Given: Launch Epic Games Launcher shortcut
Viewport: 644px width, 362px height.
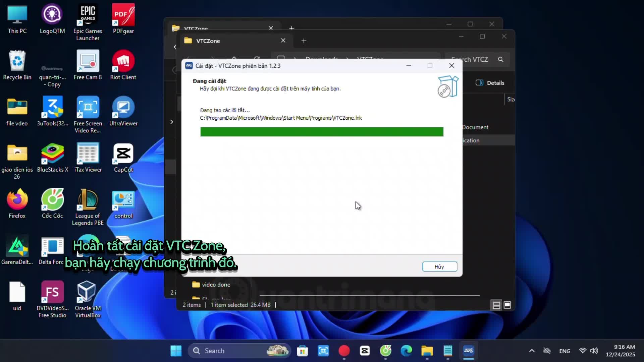Looking at the screenshot, I should coord(88,23).
